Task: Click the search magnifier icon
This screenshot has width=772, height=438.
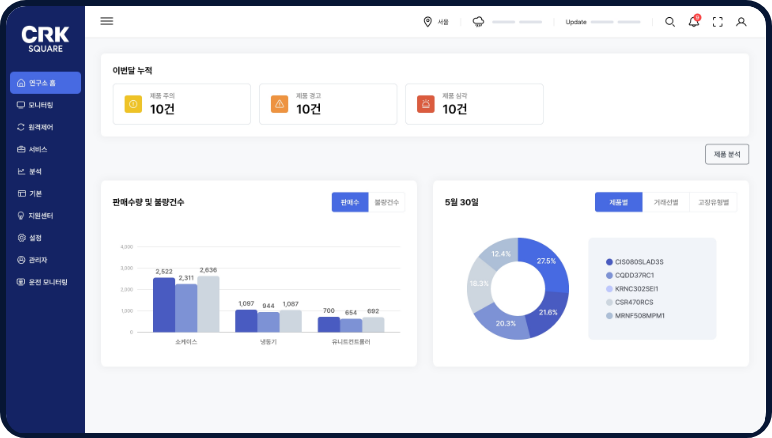Action: (x=670, y=21)
